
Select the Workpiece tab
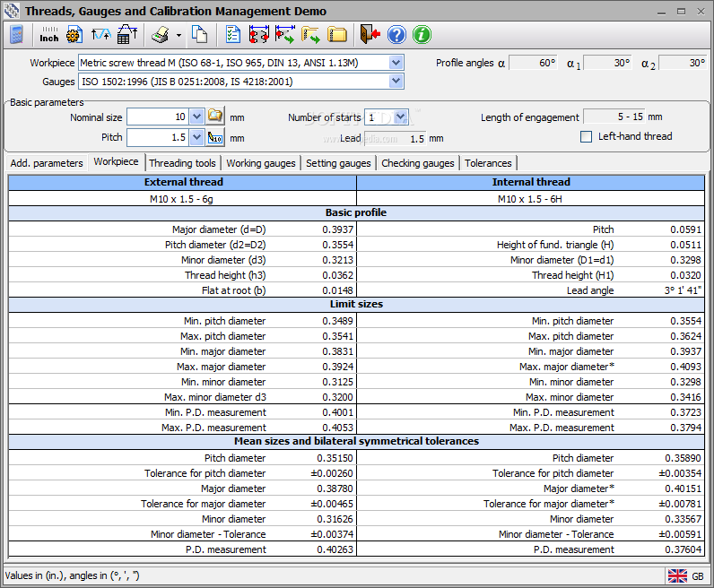coord(116,161)
